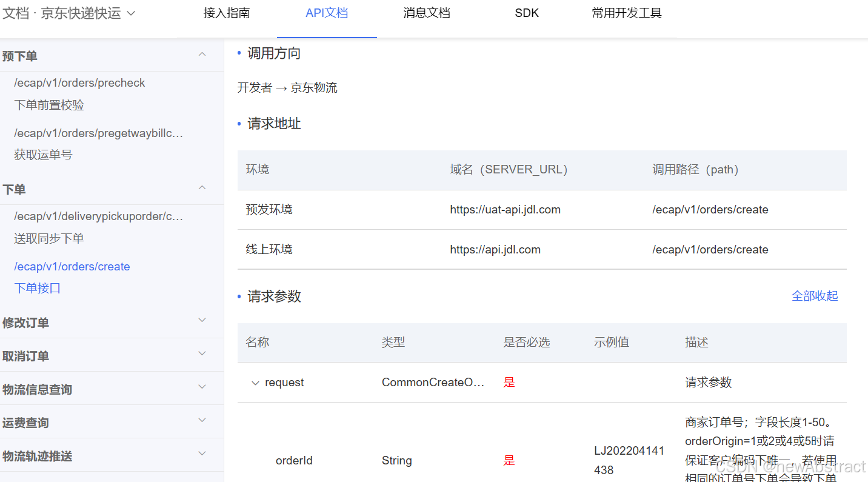Viewport: 868px width, 482px height.
Task: Select 获取运单号 in the sidebar
Action: pyautogui.click(x=43, y=155)
